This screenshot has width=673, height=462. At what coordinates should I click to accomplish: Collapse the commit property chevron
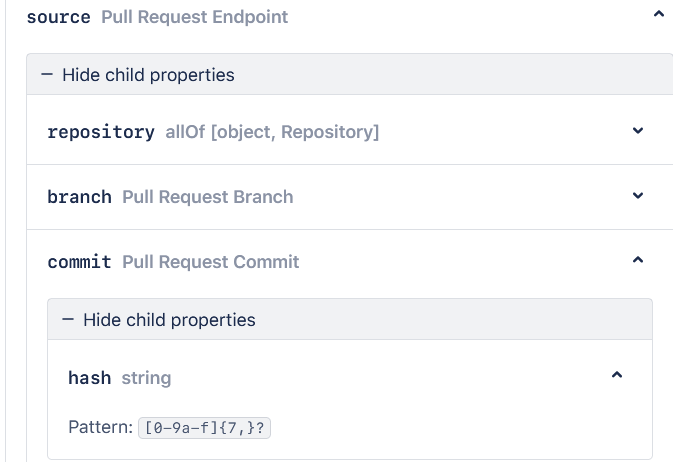[638, 261]
